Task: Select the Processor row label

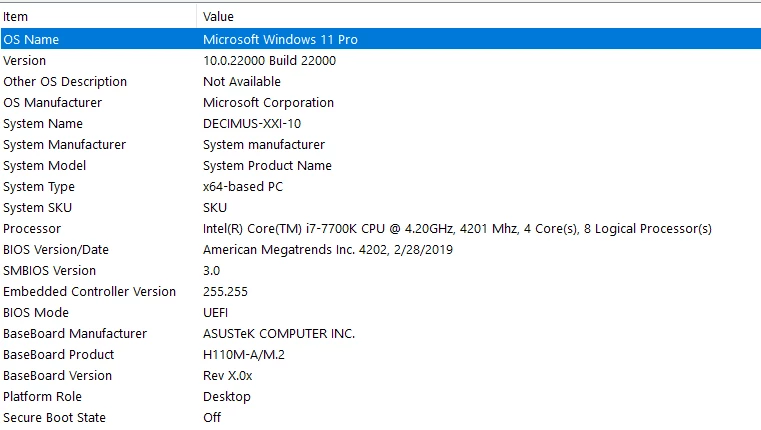Action: click(x=32, y=229)
